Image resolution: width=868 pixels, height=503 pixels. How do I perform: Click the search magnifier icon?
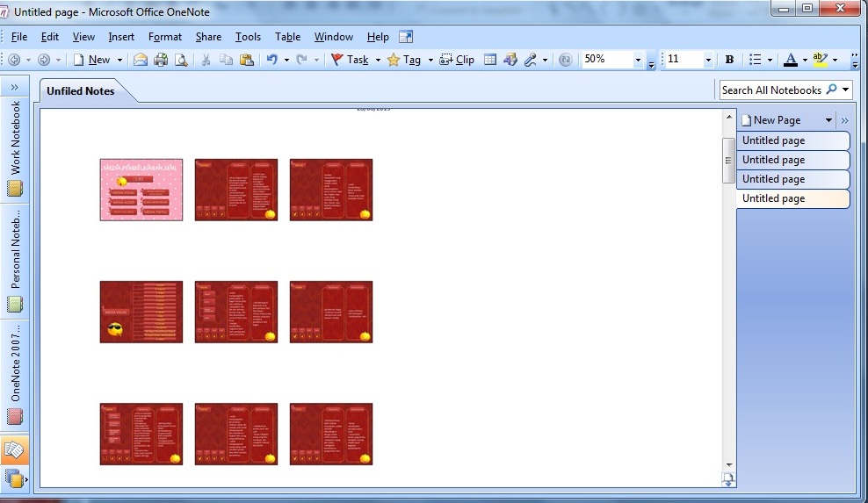click(831, 90)
